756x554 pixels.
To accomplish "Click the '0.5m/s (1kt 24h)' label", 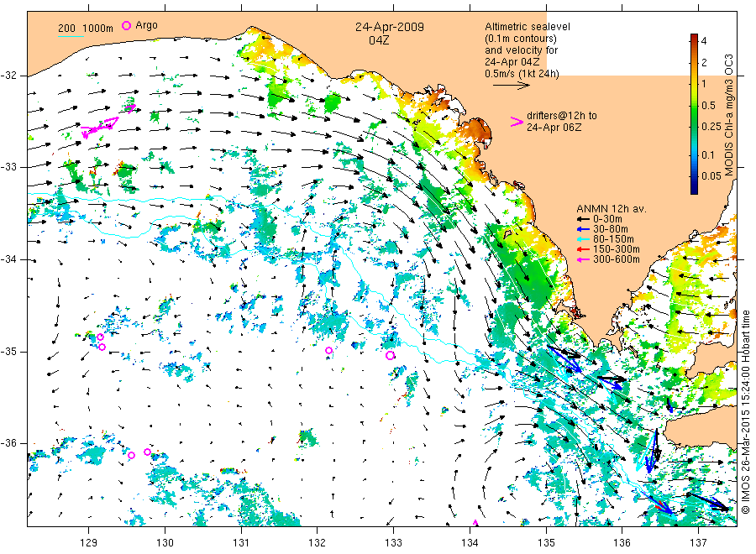I will click(522, 74).
